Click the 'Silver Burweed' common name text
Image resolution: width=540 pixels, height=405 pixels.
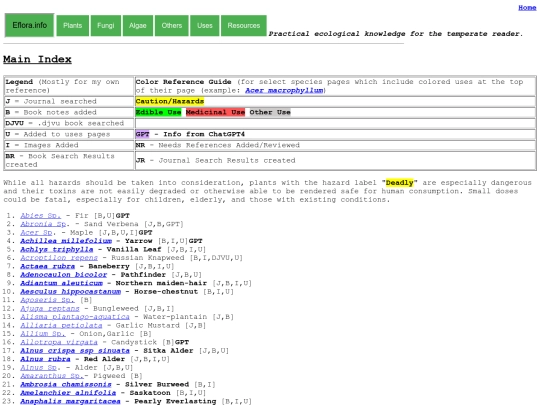point(157,384)
